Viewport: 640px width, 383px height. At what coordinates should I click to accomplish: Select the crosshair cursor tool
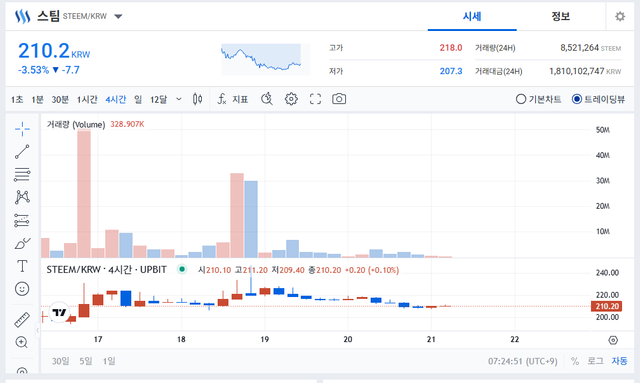click(22, 129)
